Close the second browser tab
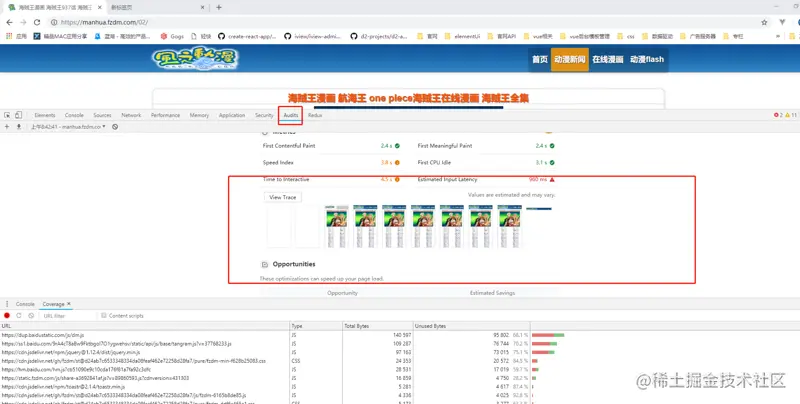Screen dimensions: 800x404 203,8
